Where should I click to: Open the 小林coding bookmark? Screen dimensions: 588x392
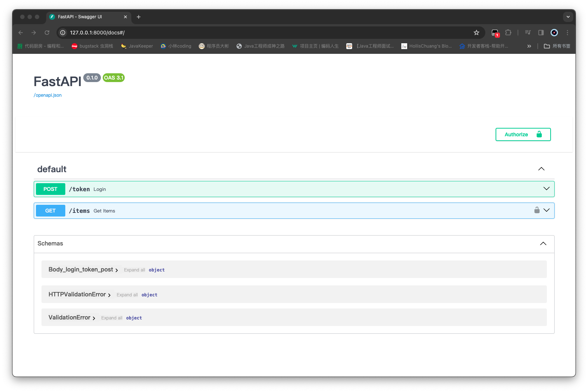click(x=176, y=46)
